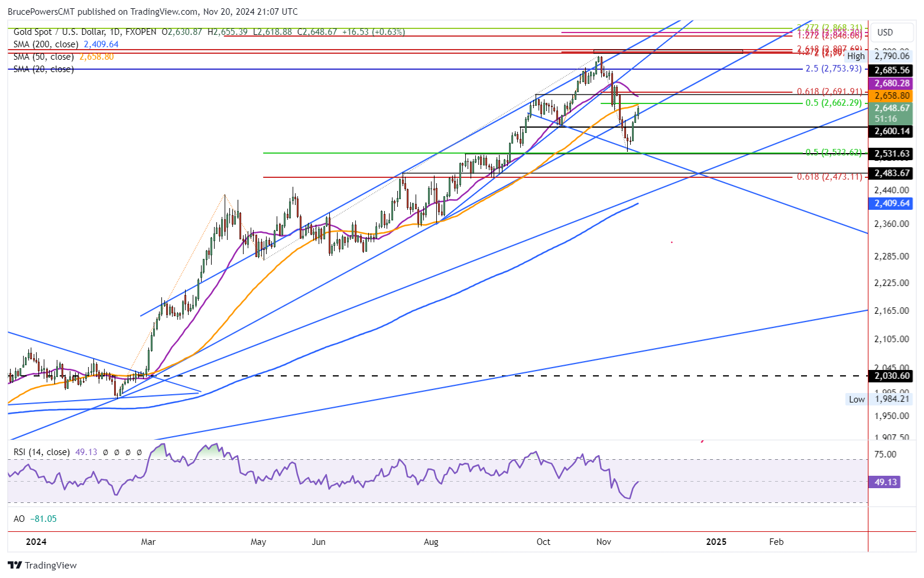Click the purple 2,680.28 SMA price tag
This screenshot has height=578, width=924.
[891, 83]
